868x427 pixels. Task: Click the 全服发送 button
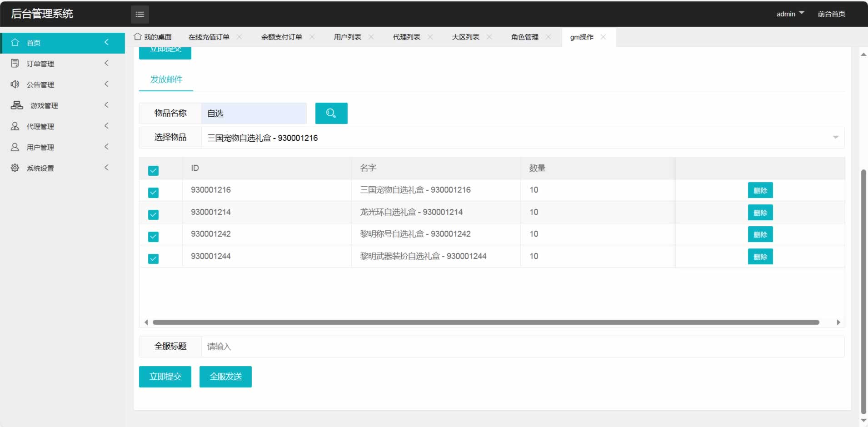point(225,377)
